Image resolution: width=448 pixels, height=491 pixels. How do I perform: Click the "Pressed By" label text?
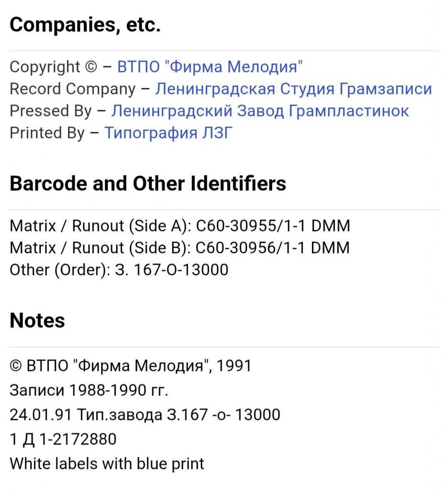point(50,111)
